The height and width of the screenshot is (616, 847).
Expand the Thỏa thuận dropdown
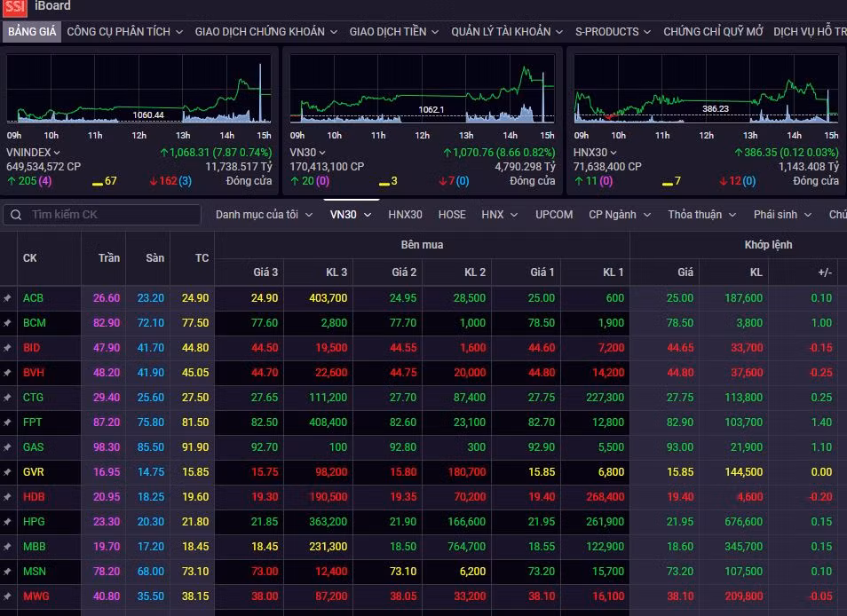coord(701,215)
